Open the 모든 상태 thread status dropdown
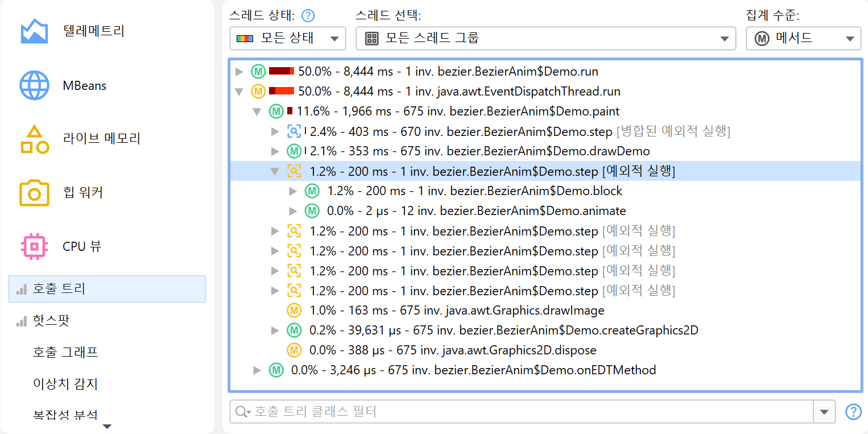The width and height of the screenshot is (868, 434). point(287,39)
